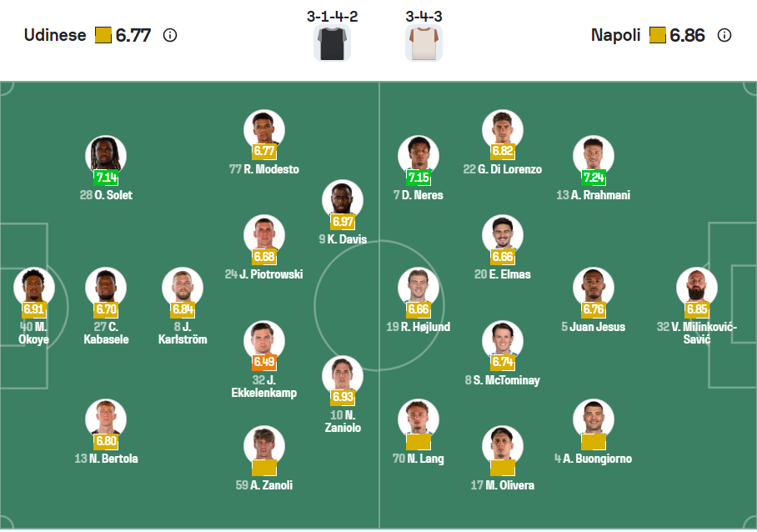757x532 pixels.
Task: Click the Napoli 6.86 team rating
Action: [x=687, y=35]
